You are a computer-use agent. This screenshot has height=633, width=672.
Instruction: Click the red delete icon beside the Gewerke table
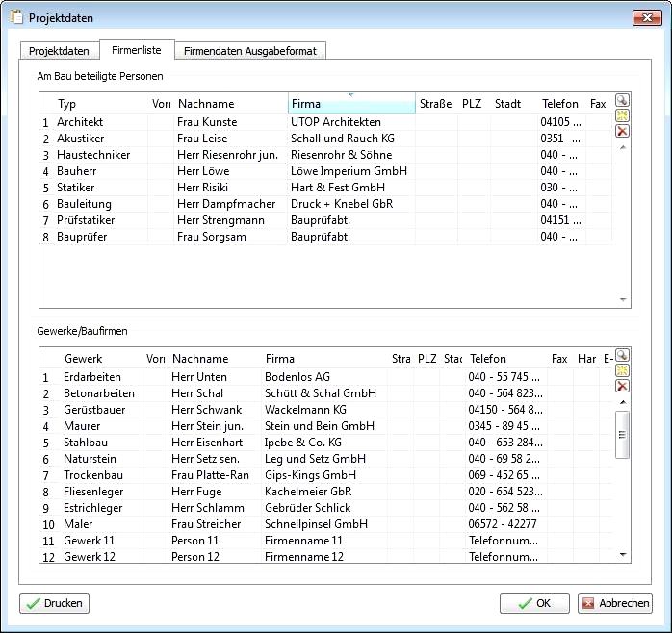coord(622,386)
